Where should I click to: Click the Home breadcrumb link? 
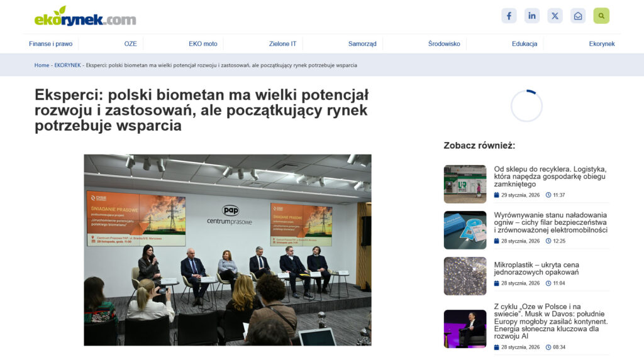pyautogui.click(x=42, y=65)
